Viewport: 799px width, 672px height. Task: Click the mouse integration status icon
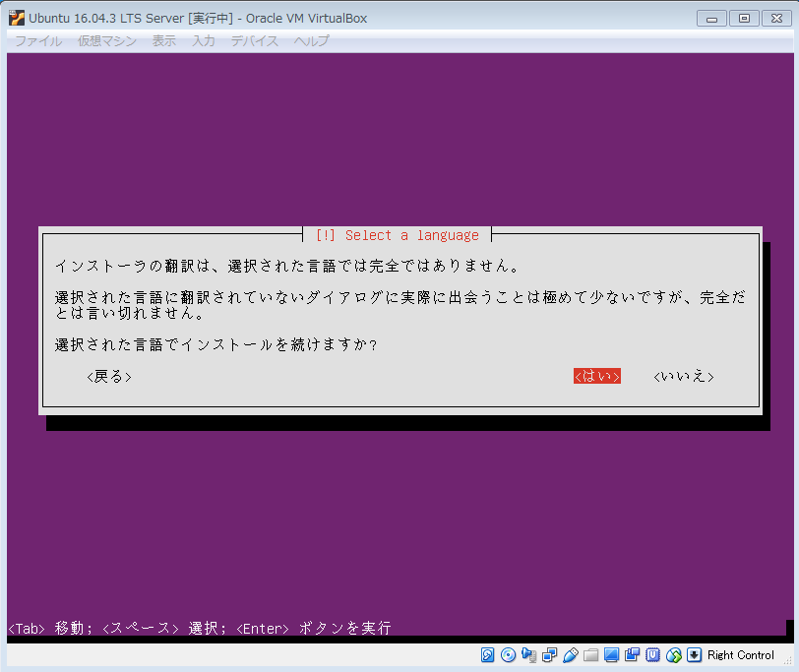(673, 655)
